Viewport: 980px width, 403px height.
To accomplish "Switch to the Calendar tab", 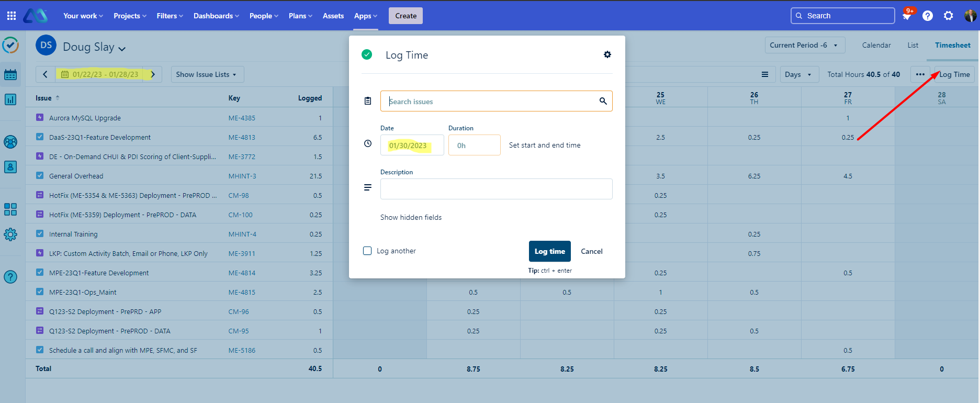I will [x=876, y=45].
